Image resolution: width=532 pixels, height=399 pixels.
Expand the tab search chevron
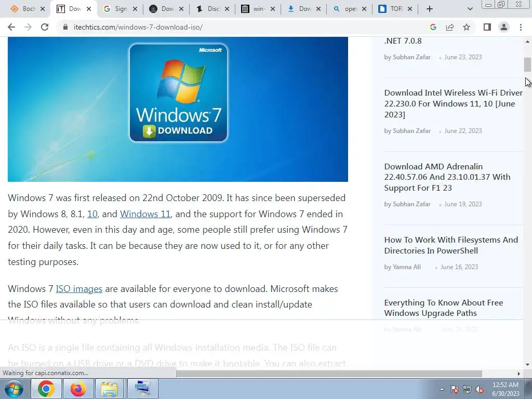(470, 9)
